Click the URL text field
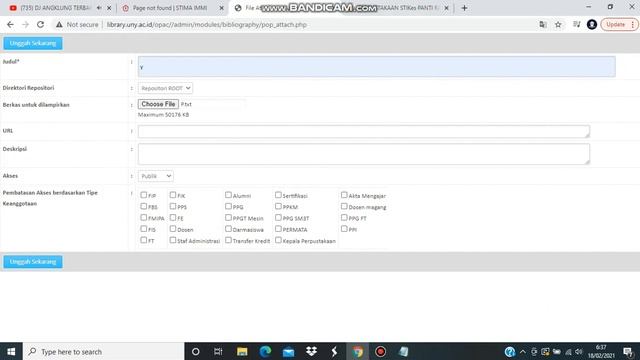This screenshot has width=640, height=360. point(364,131)
